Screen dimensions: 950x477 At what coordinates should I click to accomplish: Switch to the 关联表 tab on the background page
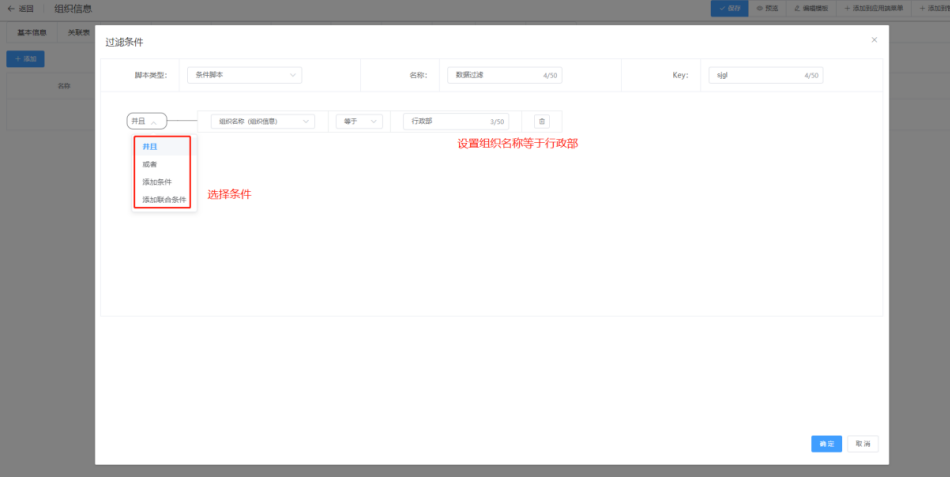(78, 33)
